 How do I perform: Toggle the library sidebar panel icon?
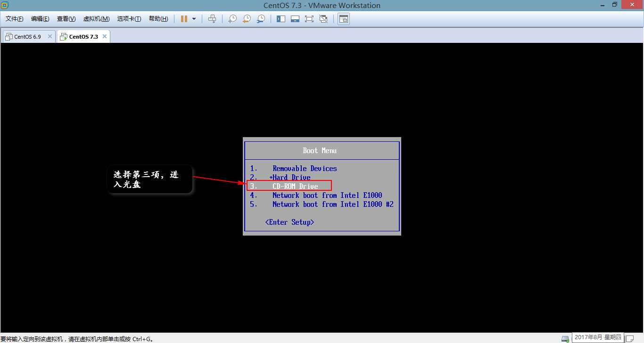click(281, 19)
